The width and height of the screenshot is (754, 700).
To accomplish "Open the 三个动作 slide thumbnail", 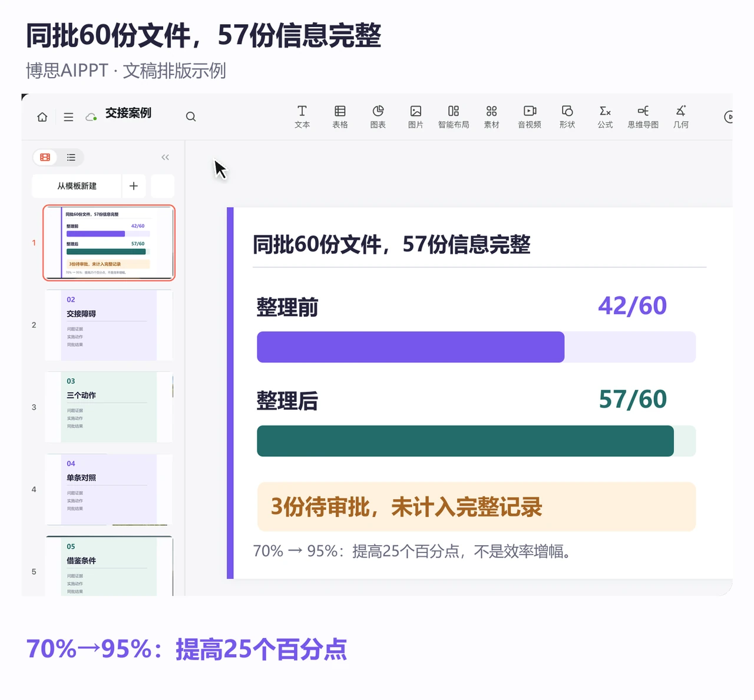I will [x=109, y=407].
